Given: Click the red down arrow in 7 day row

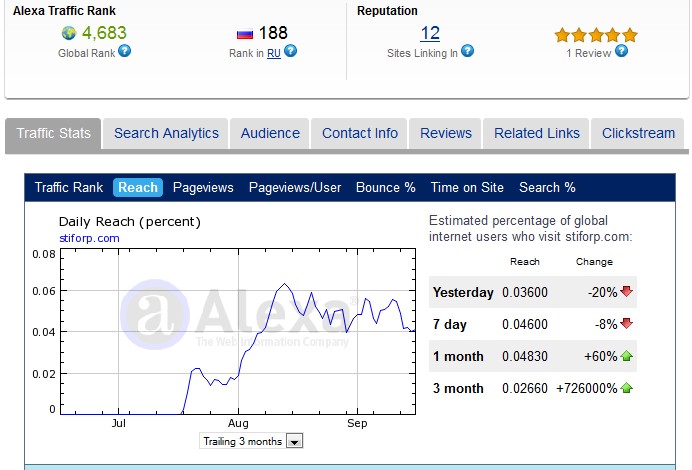Looking at the screenshot, I should pos(626,323).
